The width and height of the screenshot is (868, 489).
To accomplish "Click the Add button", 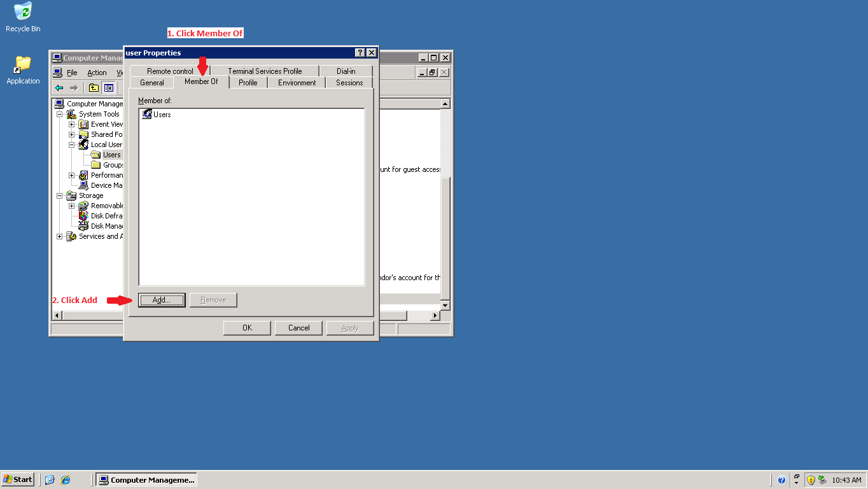I will [x=161, y=299].
